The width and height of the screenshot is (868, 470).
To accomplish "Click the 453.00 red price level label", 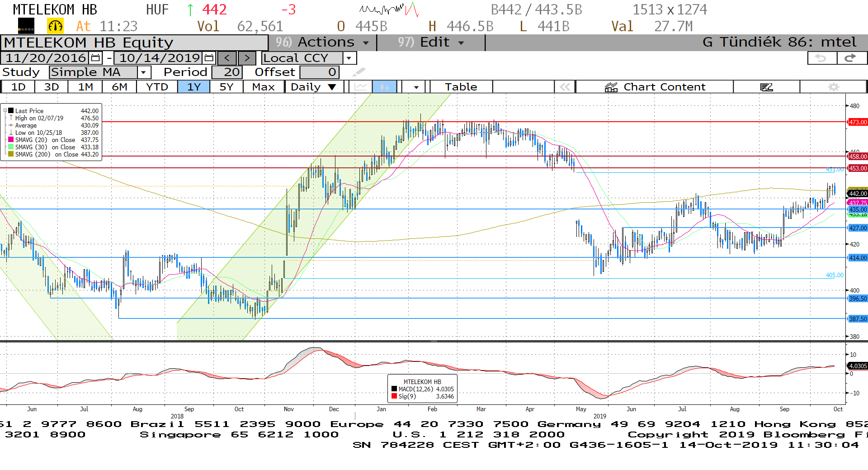I will [858, 168].
